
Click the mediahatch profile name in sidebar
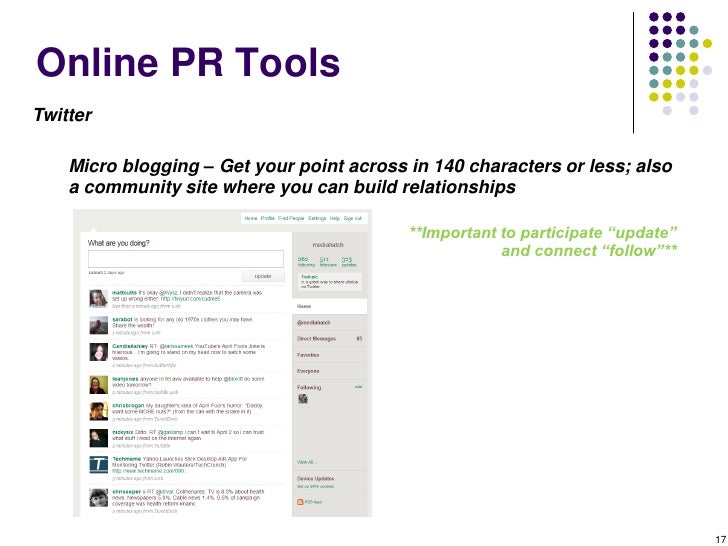(x=328, y=245)
